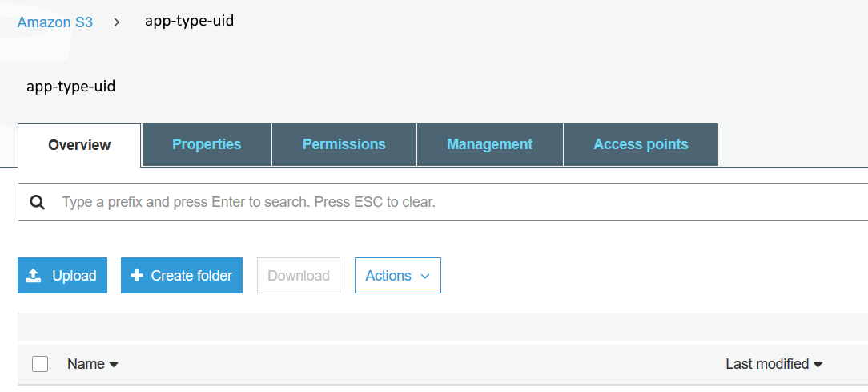This screenshot has width=868, height=392.
Task: Toggle the select-all objects checkbox
Action: (x=40, y=364)
